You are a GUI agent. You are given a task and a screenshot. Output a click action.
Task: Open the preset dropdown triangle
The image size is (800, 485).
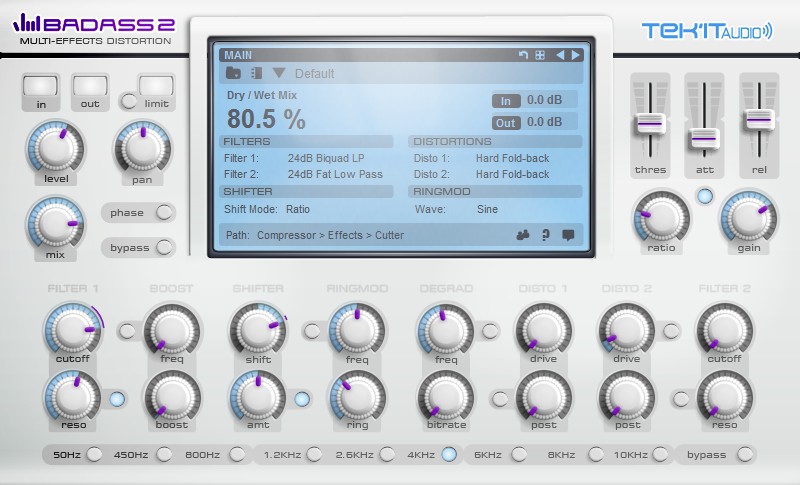[279, 73]
